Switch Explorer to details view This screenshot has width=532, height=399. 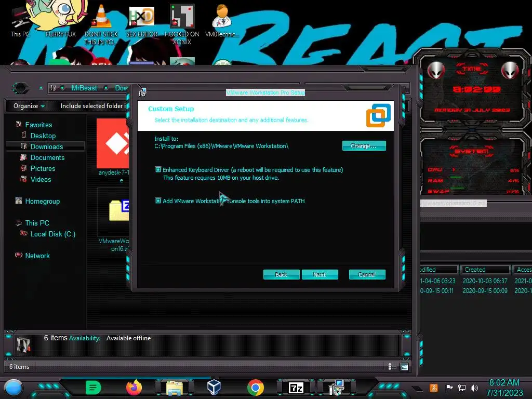pos(390,367)
